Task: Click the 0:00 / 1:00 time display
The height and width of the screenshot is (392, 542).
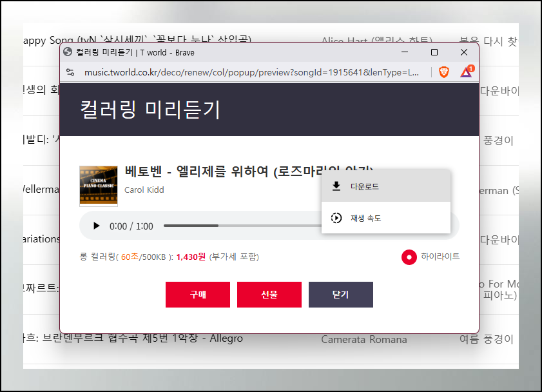Action: [x=131, y=226]
